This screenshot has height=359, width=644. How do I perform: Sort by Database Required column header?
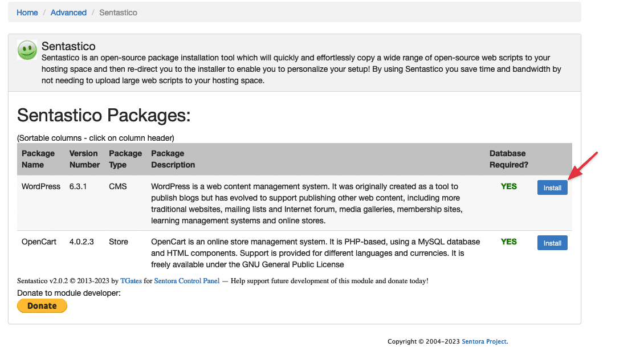tap(508, 159)
